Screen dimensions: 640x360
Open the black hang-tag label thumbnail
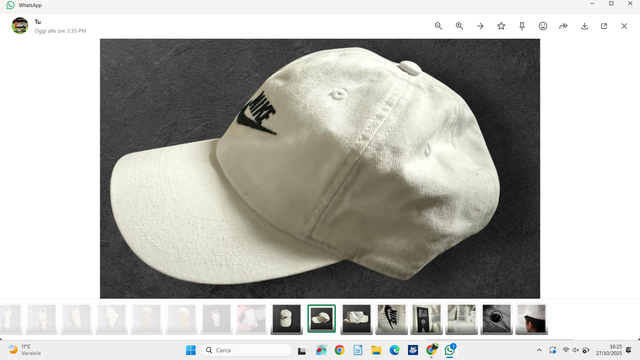[427, 319]
